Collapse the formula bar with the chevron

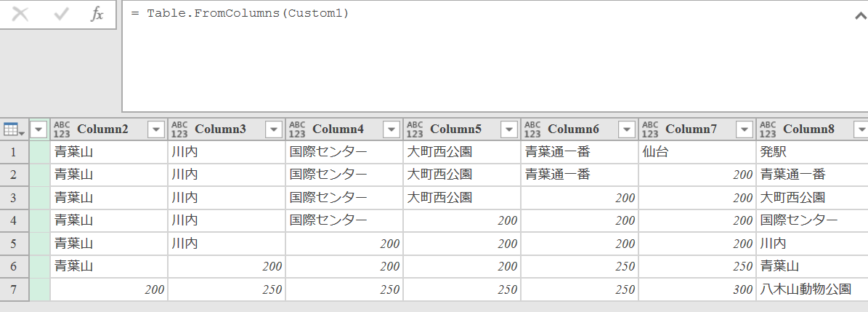tap(860, 15)
